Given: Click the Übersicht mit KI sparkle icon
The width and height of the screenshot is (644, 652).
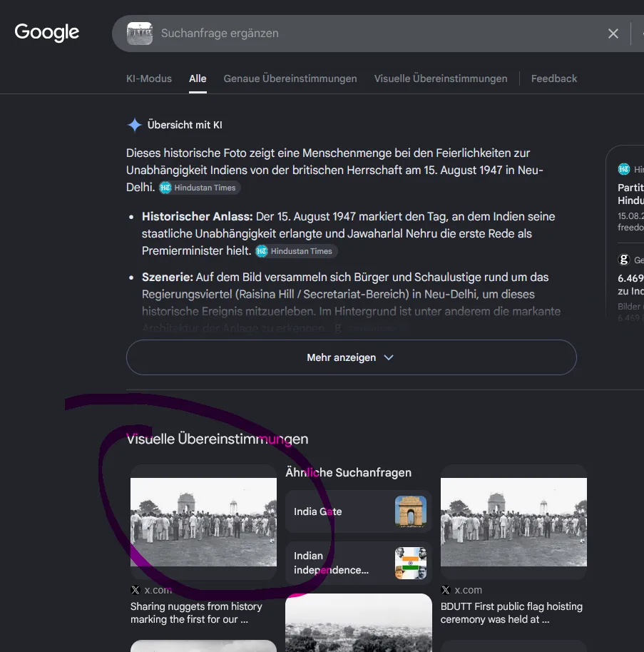Looking at the screenshot, I should (134, 125).
